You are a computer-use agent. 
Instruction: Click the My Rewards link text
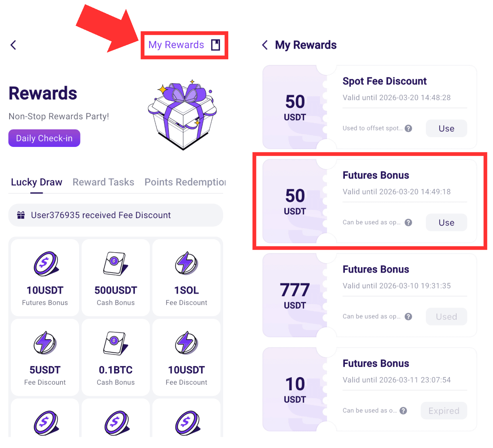click(176, 45)
